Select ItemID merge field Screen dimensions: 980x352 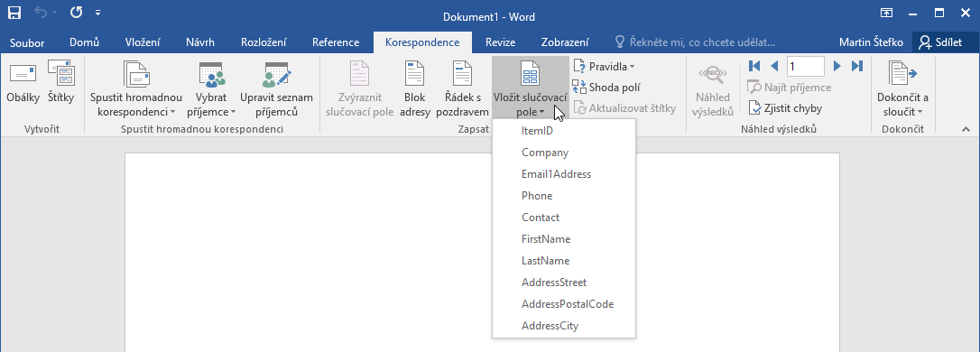coord(564,131)
